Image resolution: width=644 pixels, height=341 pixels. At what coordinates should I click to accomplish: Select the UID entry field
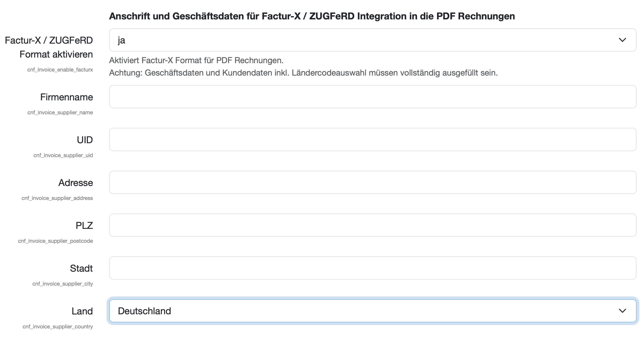pos(373,139)
